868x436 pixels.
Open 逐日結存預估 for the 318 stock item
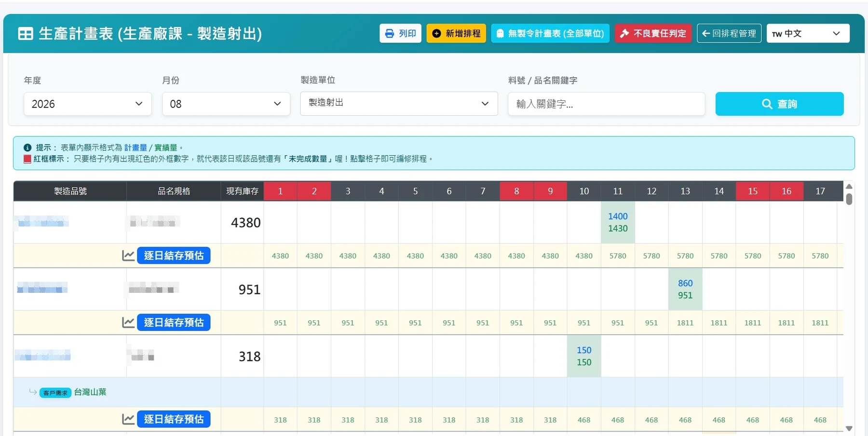(x=174, y=419)
